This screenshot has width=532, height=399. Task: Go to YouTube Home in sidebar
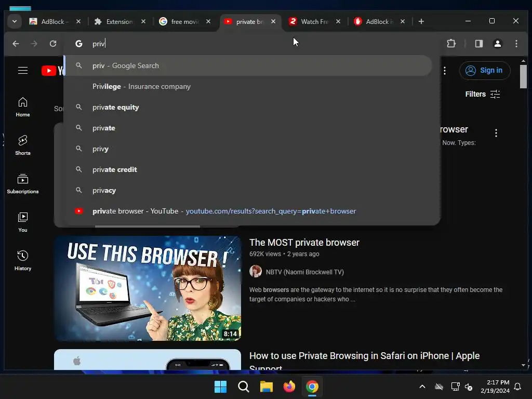(23, 107)
